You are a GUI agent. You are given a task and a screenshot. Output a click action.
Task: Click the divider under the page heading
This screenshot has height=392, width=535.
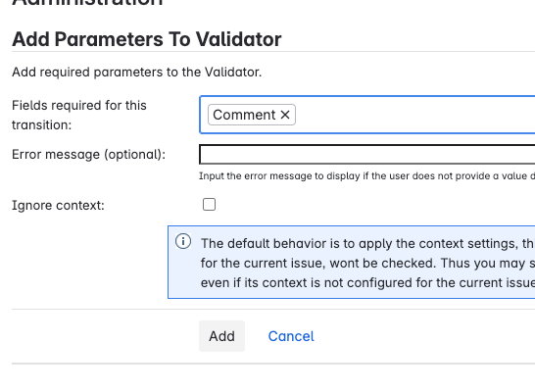point(273,52)
